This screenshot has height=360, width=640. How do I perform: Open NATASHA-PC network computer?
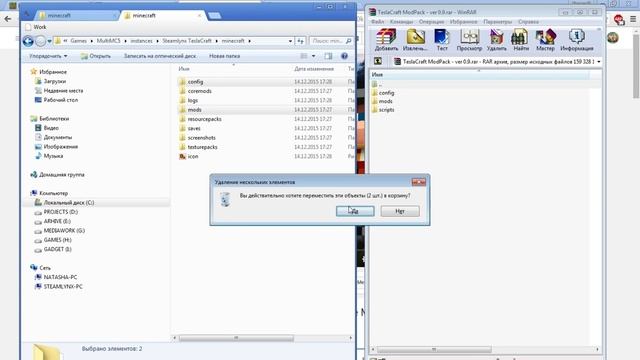click(x=60, y=277)
